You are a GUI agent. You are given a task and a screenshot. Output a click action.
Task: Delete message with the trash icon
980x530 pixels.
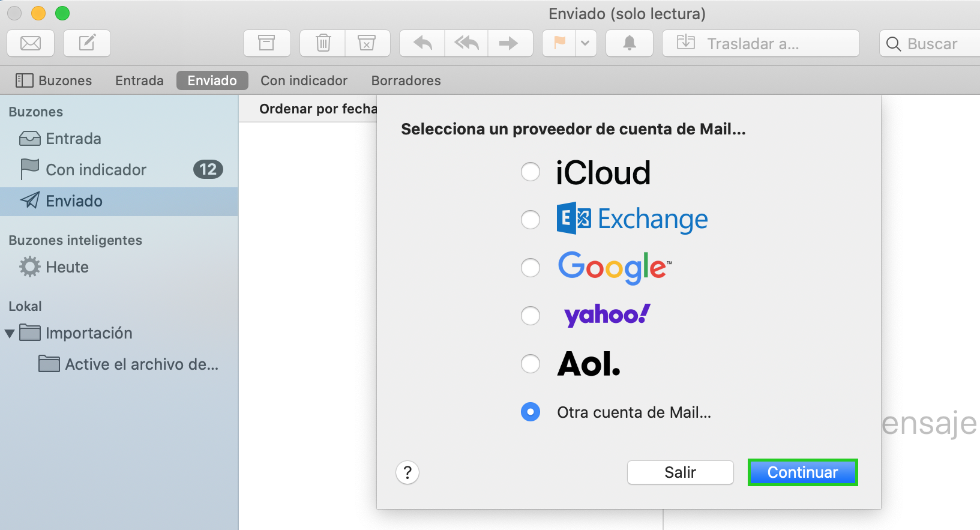[323, 43]
